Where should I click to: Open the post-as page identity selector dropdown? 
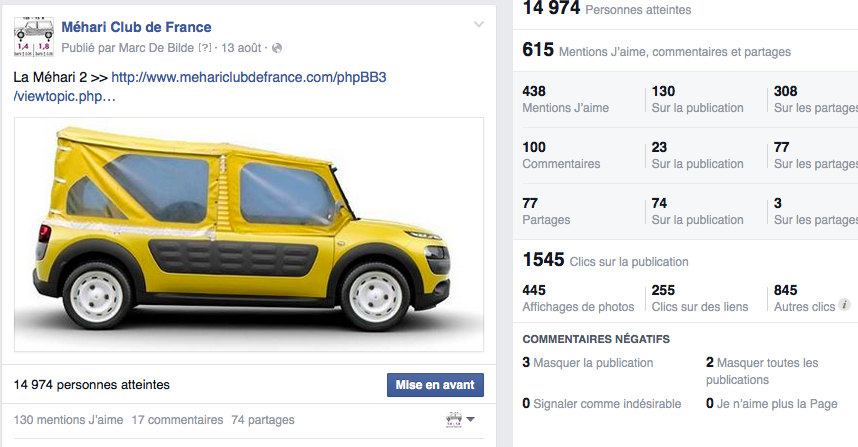(460, 420)
